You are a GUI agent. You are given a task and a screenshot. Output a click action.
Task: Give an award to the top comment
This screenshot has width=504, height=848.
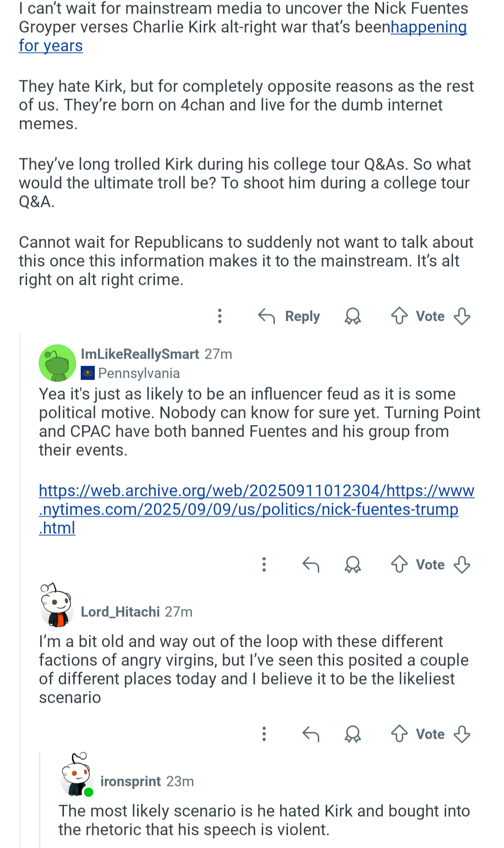click(x=353, y=317)
